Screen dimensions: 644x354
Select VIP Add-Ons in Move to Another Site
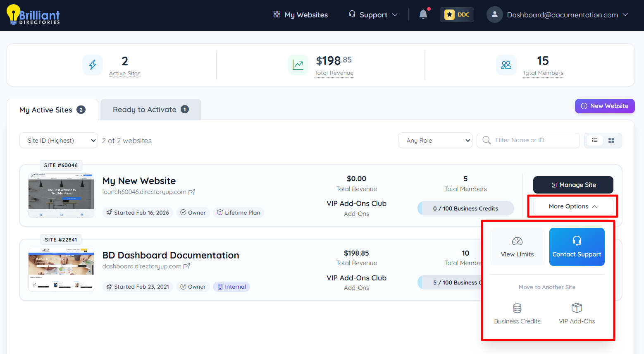pyautogui.click(x=577, y=314)
